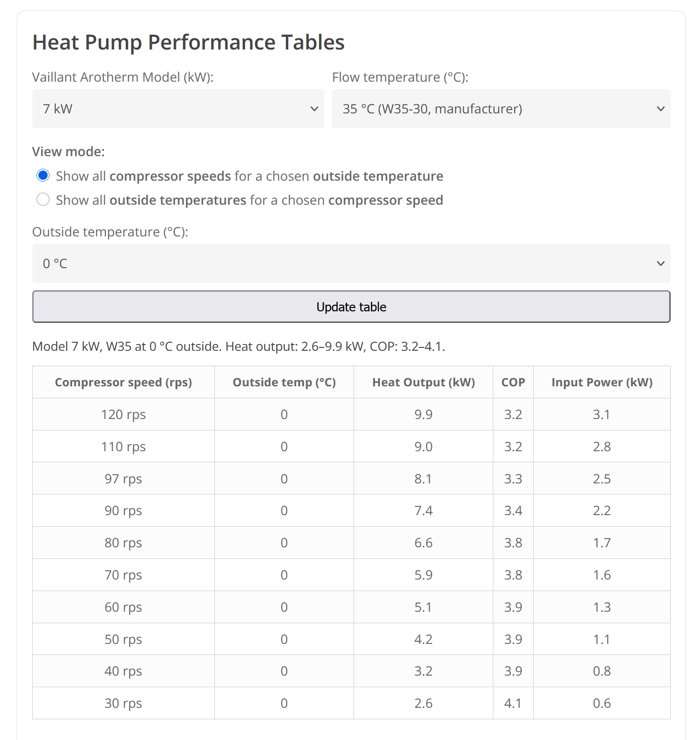Select the 30 rps table cell

click(x=123, y=703)
